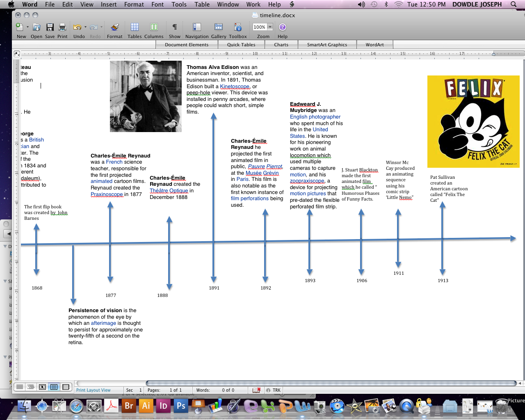
Task: Enable TRK track changes in status bar
Action: (273, 390)
